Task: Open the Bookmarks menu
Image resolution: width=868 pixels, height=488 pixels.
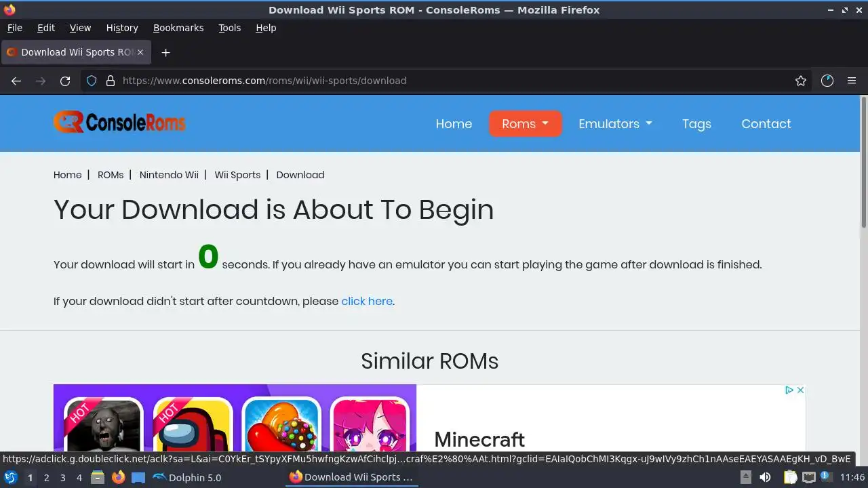Action: (x=178, y=28)
